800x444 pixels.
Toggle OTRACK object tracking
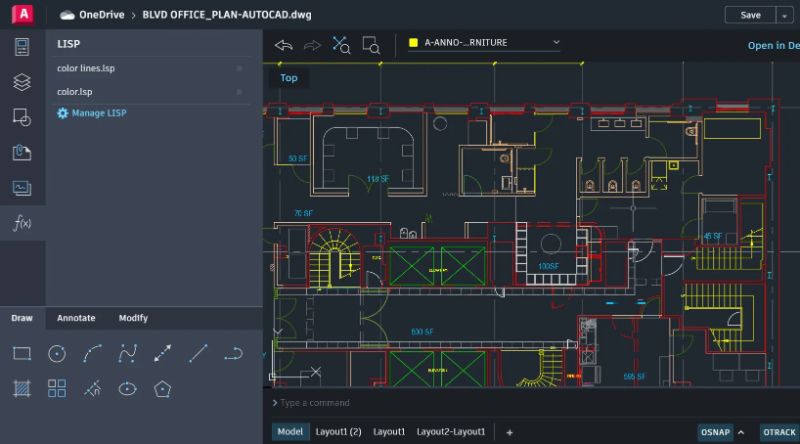coord(779,432)
